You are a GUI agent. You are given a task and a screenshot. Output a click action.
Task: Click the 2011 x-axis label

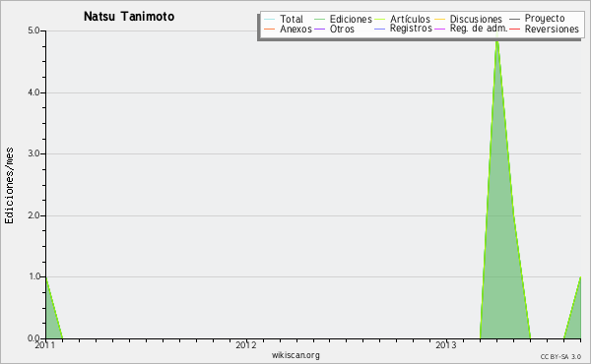click(45, 345)
